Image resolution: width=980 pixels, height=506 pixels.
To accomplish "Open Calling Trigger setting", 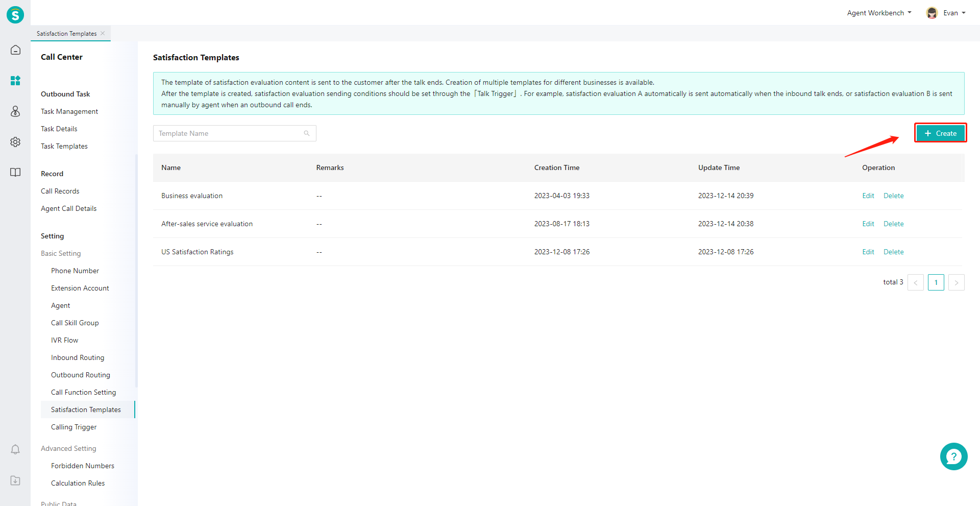I will (74, 427).
